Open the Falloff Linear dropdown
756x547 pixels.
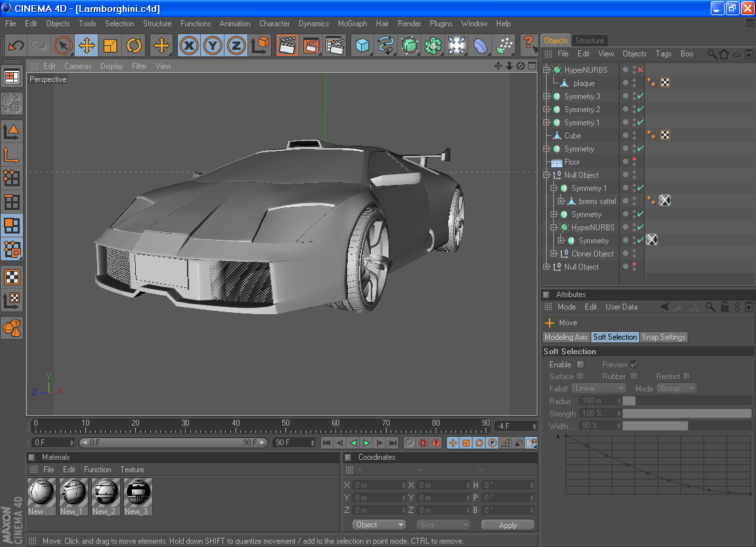point(598,388)
